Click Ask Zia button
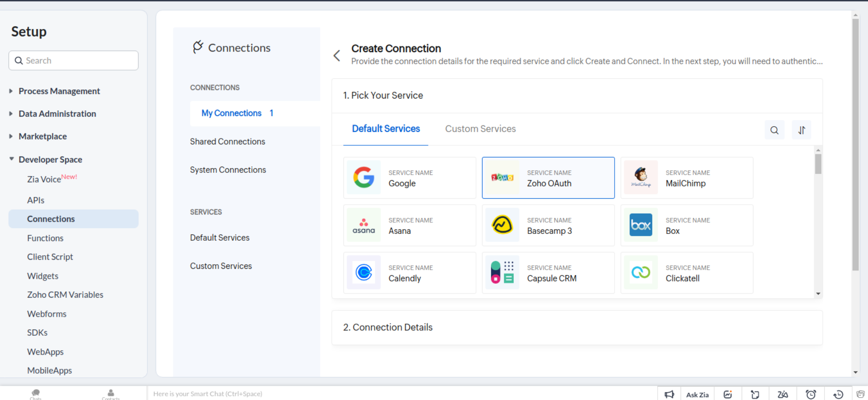The width and height of the screenshot is (868, 400). 697,394
